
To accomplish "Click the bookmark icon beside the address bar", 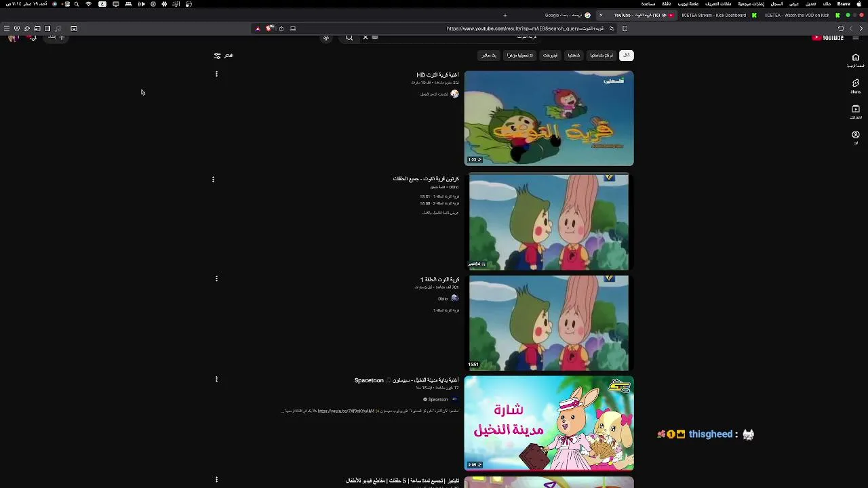I will click(x=625, y=28).
